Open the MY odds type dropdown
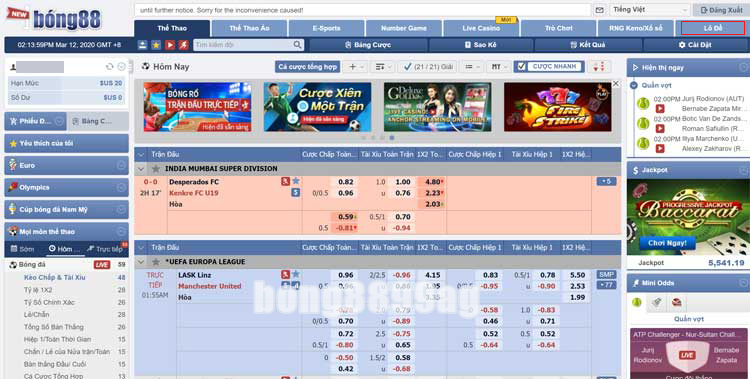750x379 pixels. tap(499, 67)
